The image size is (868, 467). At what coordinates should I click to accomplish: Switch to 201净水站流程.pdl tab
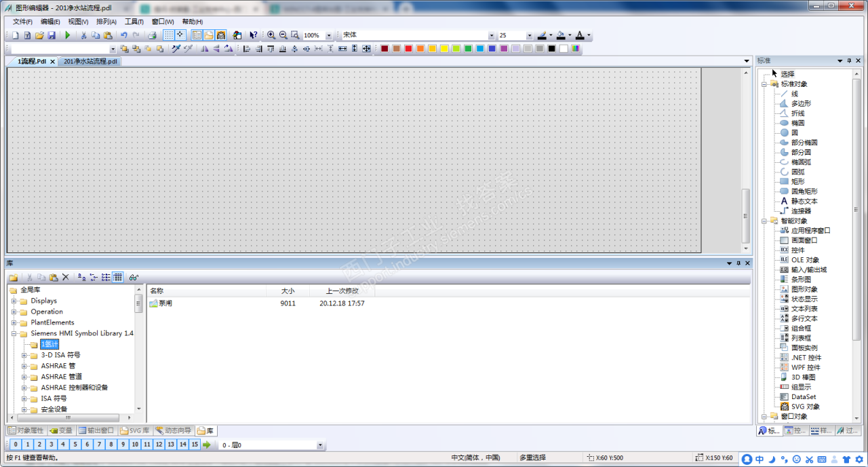point(90,61)
